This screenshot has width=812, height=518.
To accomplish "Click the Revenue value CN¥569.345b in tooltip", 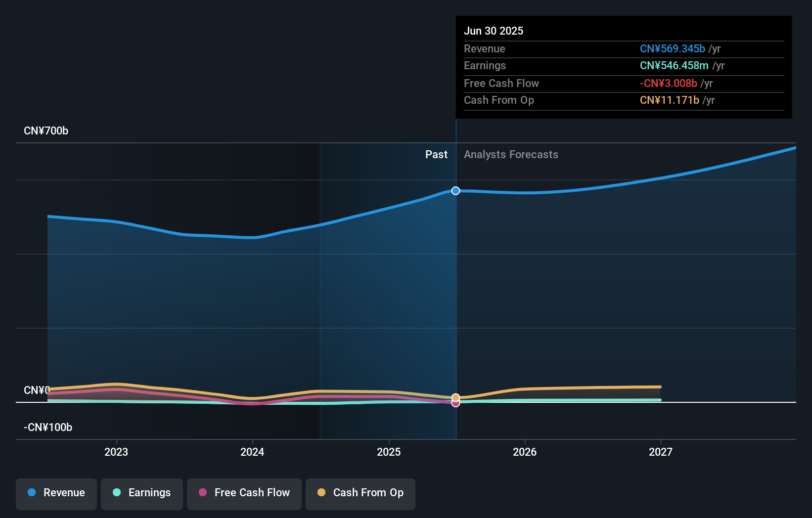I will [673, 49].
